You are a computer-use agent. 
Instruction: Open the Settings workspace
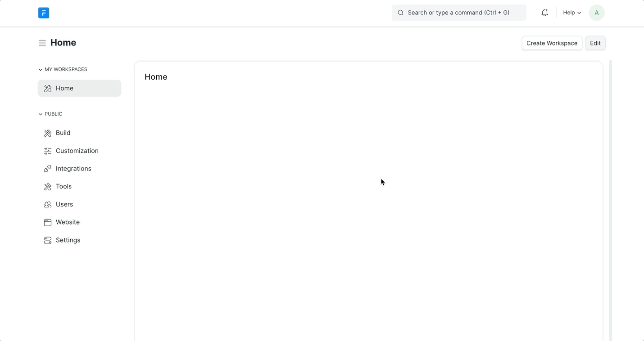(80, 240)
